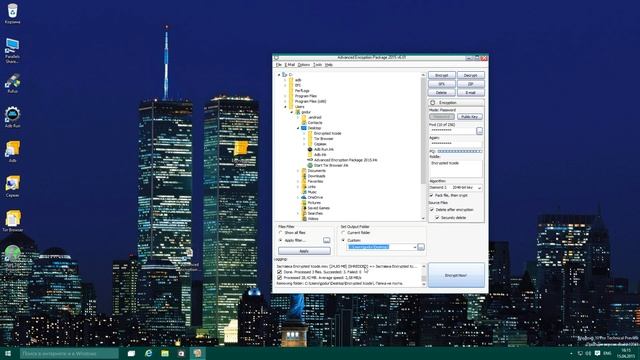Collapse the Desktop folder node
Viewport: 640px width, 360px height.
(x=298, y=128)
